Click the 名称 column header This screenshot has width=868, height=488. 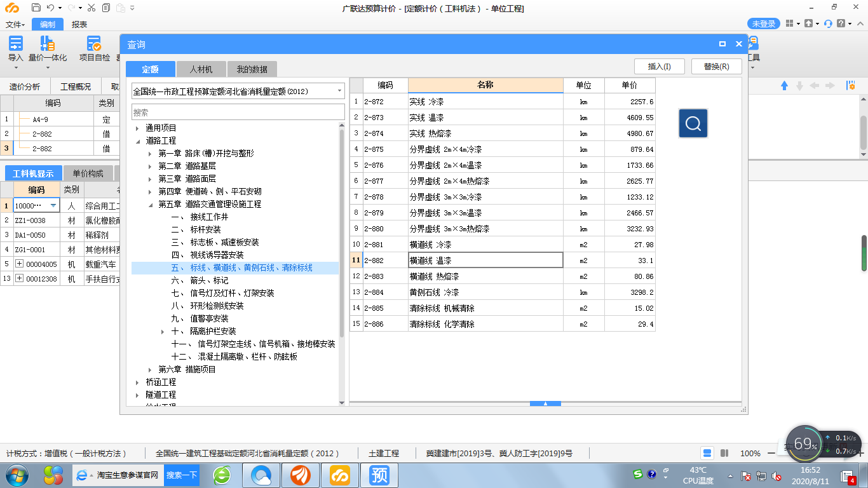coord(485,85)
